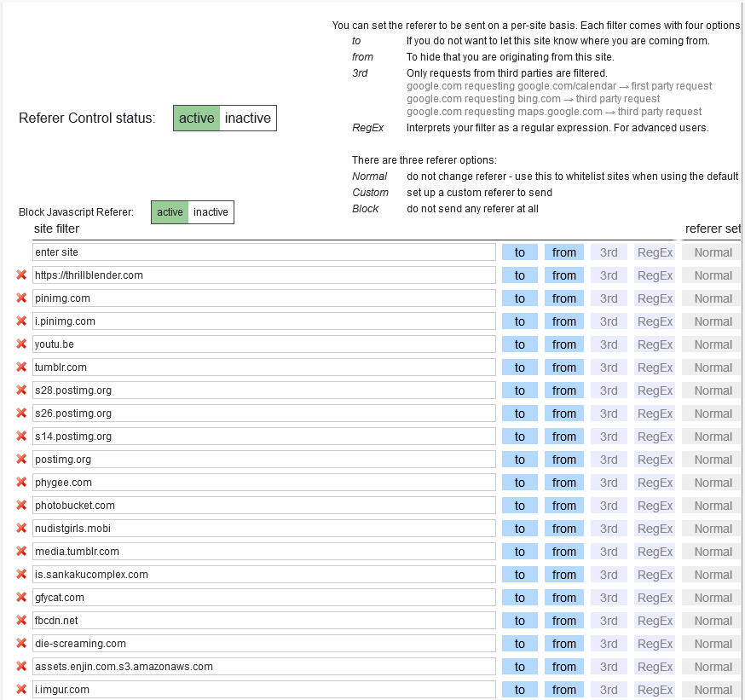Edit the s14.postimg.org filter text field

[264, 437]
